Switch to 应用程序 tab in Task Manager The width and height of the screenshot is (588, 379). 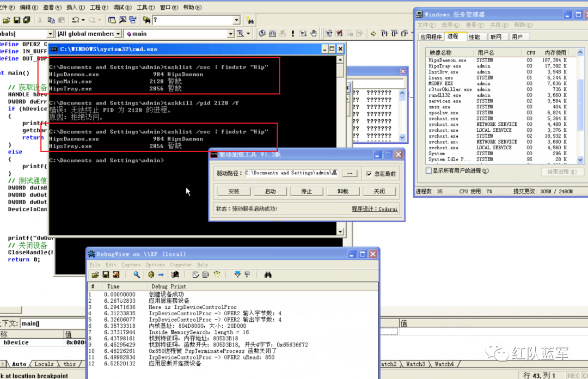click(431, 37)
